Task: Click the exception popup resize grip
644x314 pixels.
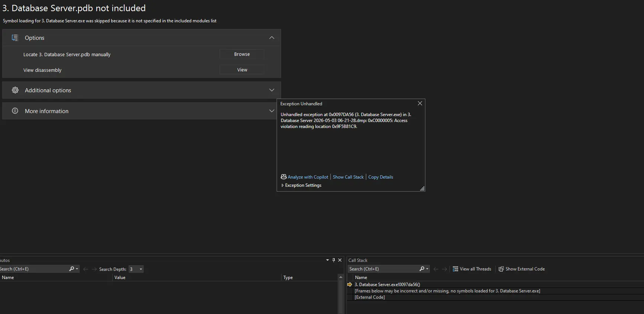Action: [422, 189]
